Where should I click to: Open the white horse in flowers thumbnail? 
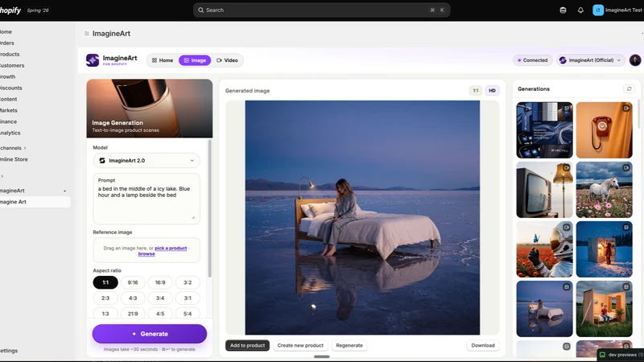(x=605, y=190)
